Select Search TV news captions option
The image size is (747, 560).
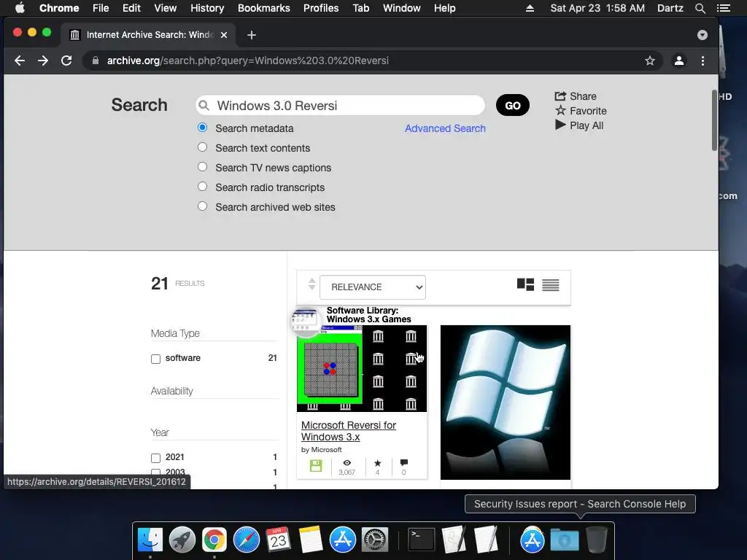click(203, 167)
